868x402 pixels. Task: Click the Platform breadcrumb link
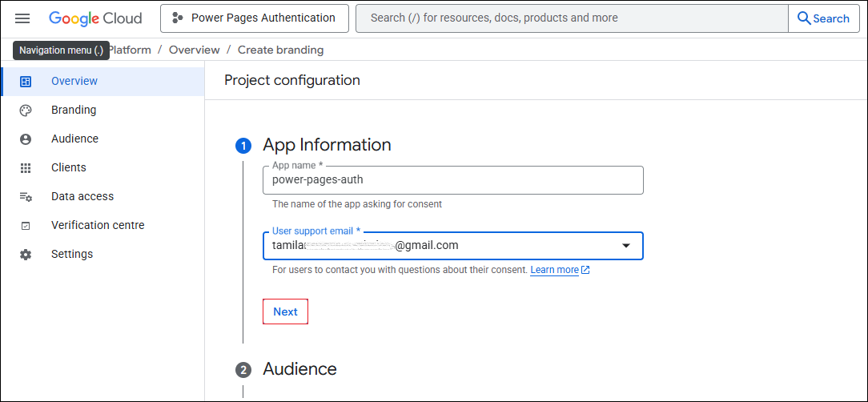130,50
